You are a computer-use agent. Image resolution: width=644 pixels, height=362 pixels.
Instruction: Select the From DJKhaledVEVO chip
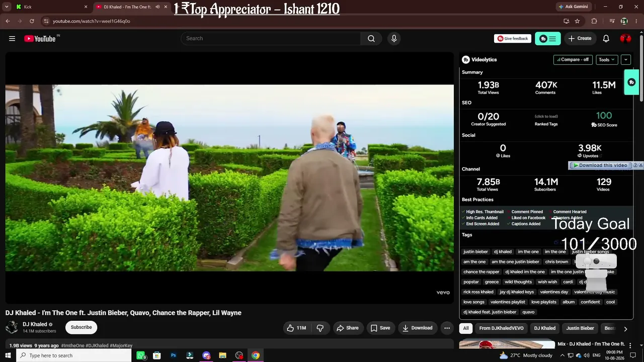click(501, 328)
